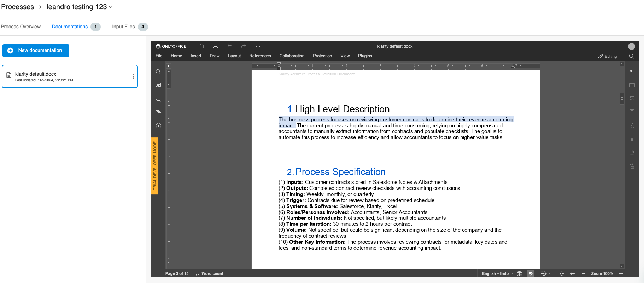The image size is (644, 283).
Task: Switch to the Home tab
Action: [176, 56]
